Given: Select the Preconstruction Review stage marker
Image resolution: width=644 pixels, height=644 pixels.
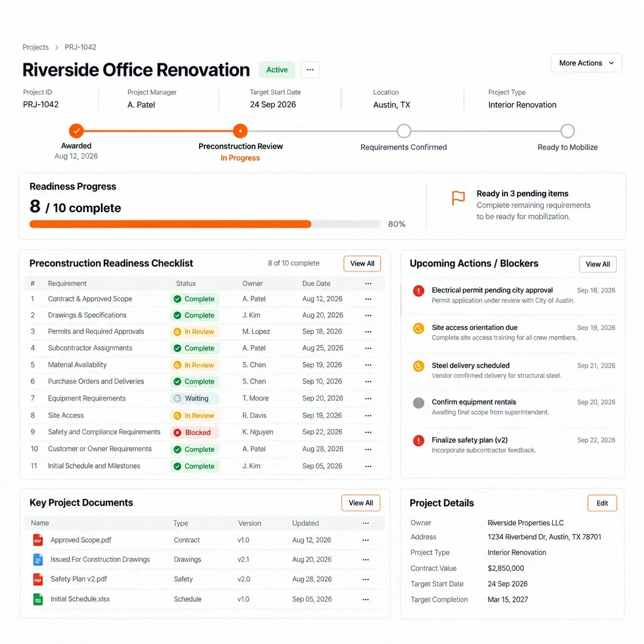Looking at the screenshot, I should coord(240,131).
